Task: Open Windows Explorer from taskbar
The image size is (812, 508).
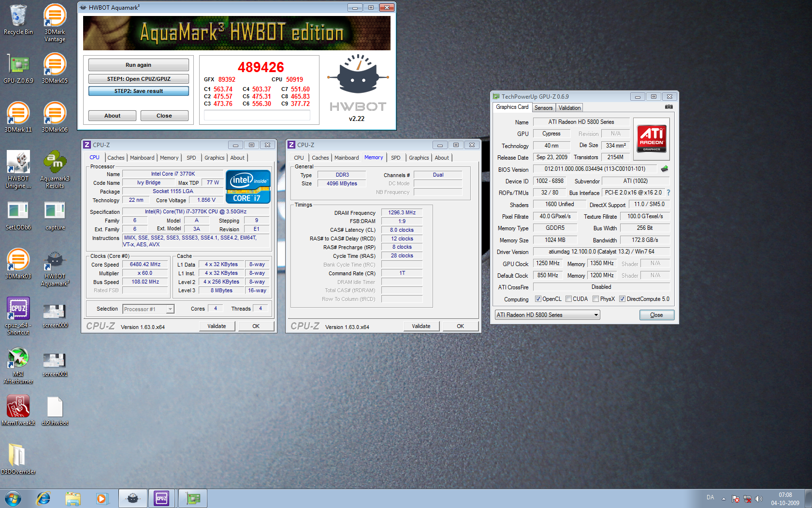Action: coord(73,498)
